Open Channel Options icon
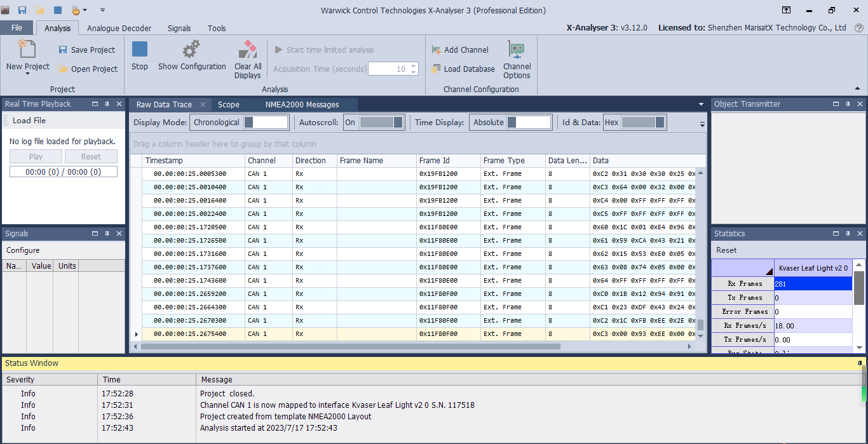 pyautogui.click(x=517, y=50)
